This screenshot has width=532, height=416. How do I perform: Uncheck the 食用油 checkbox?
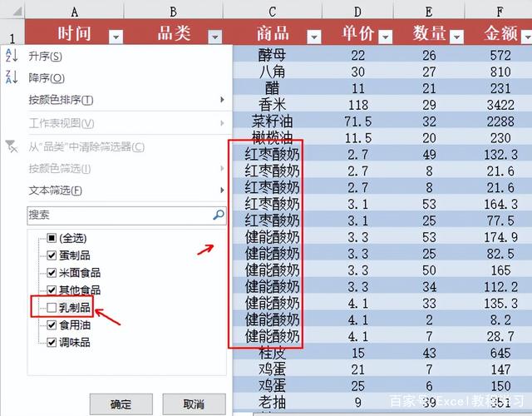(x=52, y=325)
